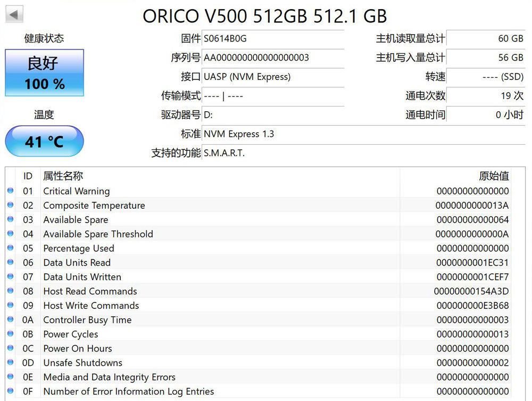Toggle the health status panel showing 良好 100%
Viewport: 532px width, 401px height.
coord(44,73)
